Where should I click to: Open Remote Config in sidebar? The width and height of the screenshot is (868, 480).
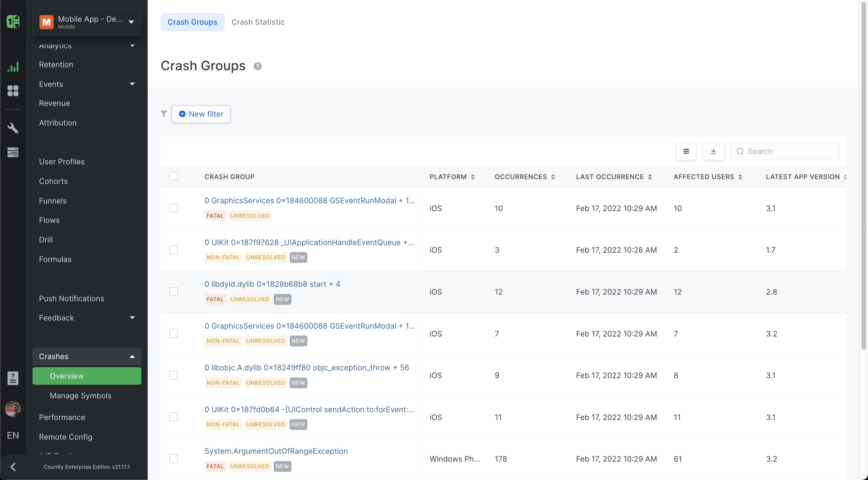click(x=65, y=437)
